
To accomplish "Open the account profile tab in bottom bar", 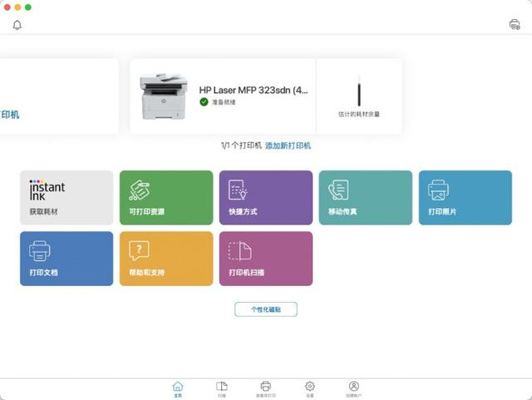I will click(353, 389).
